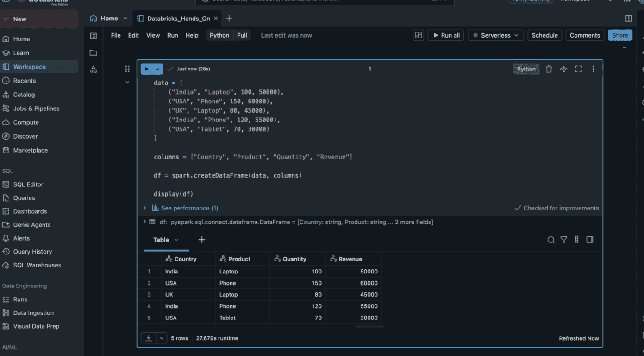
Task: Open the File menu
Action: pyautogui.click(x=116, y=35)
